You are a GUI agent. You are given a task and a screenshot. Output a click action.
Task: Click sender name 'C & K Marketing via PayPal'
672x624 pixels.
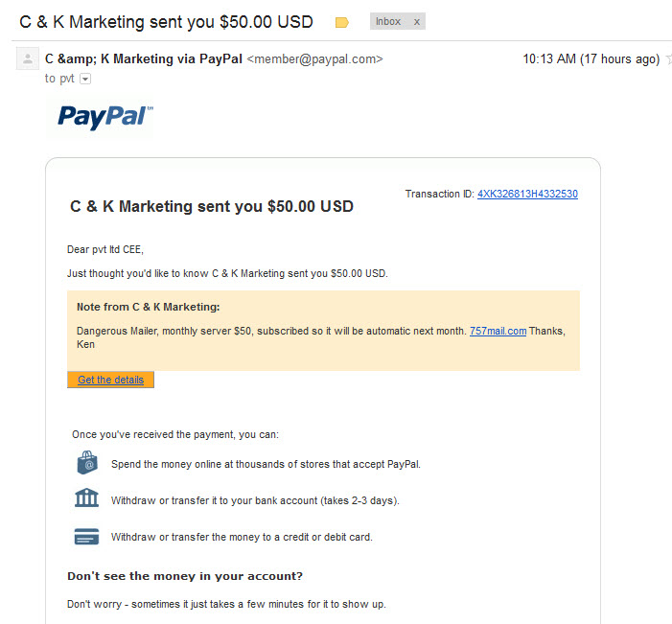tap(144, 58)
